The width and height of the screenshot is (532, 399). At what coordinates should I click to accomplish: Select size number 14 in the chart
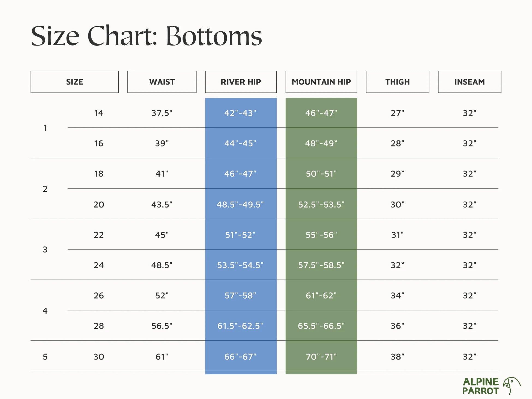99,113
